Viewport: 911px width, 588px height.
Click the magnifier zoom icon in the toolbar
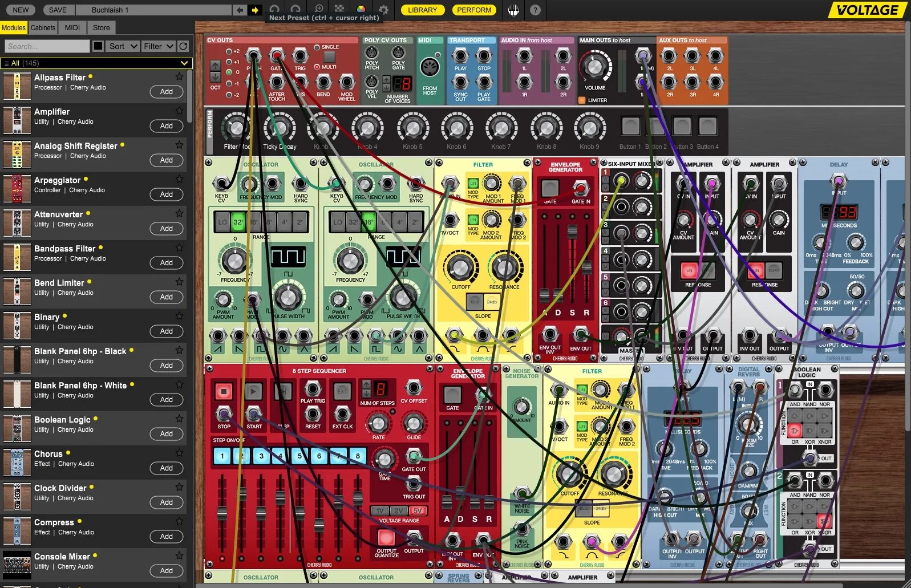318,10
